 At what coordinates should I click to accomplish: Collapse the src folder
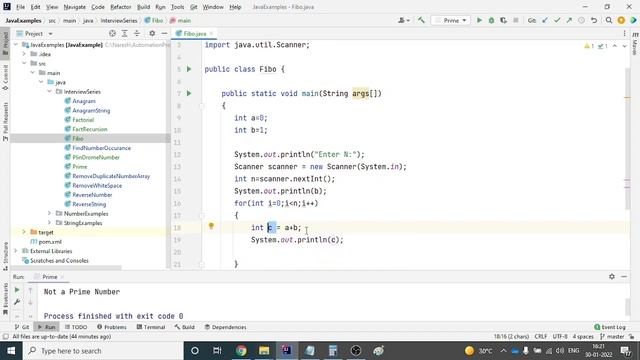tap(24, 63)
